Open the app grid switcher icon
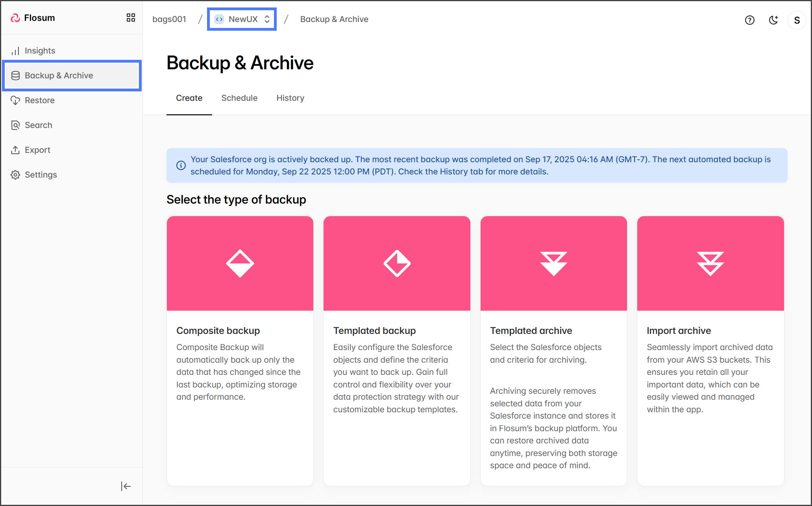This screenshot has height=506, width=812. pos(131,18)
